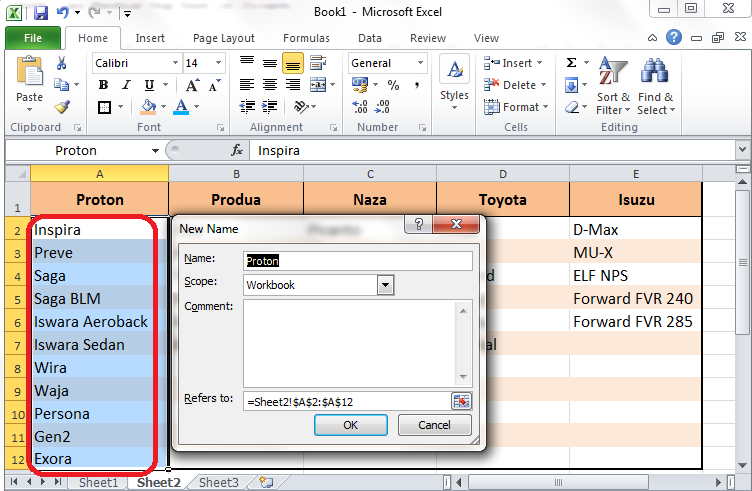The width and height of the screenshot is (752, 491).
Task: Toggle Wrap Text
Action: pyautogui.click(x=318, y=63)
